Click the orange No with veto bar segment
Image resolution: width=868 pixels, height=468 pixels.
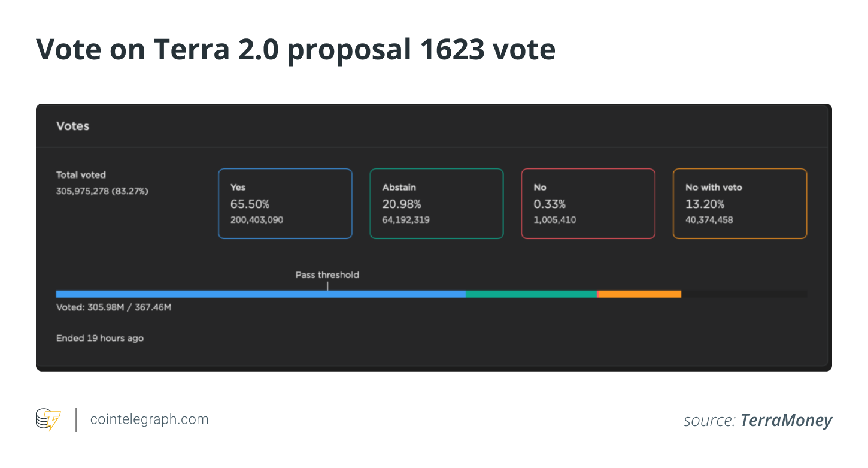(x=640, y=294)
